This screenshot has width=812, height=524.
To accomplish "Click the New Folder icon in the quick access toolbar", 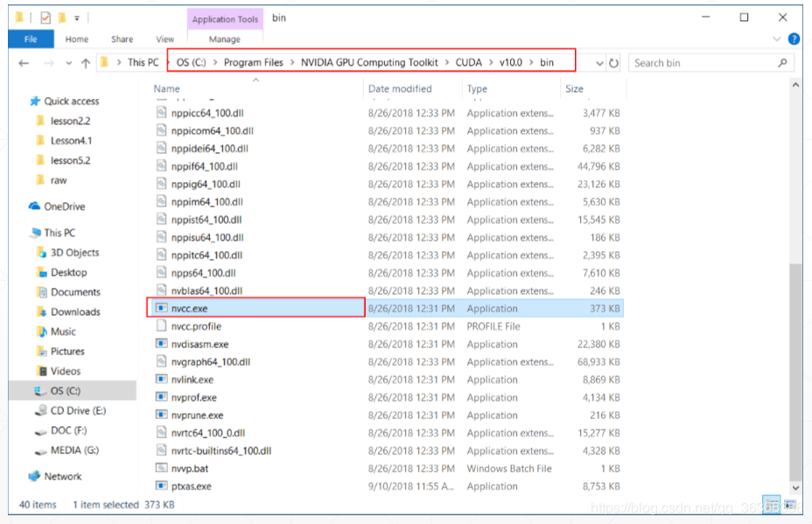I will pos(62,18).
